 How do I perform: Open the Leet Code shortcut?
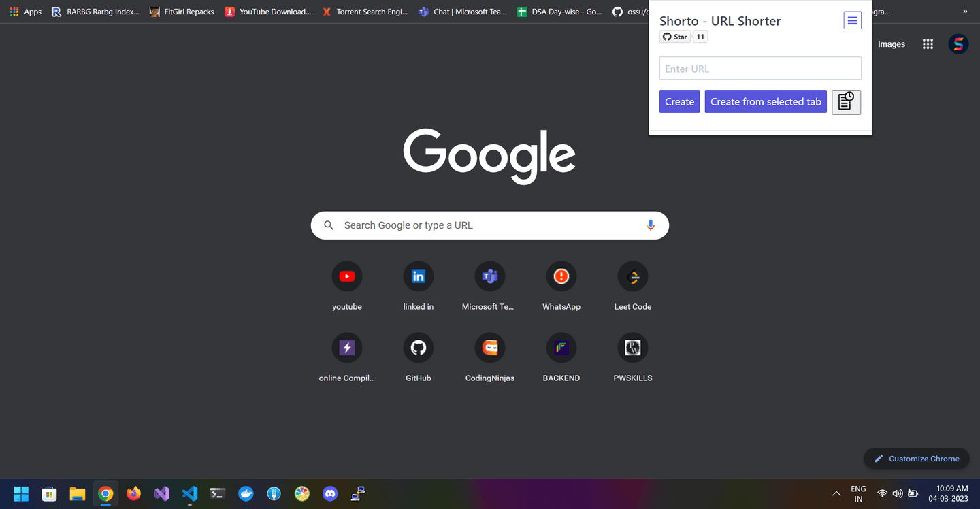(633, 286)
